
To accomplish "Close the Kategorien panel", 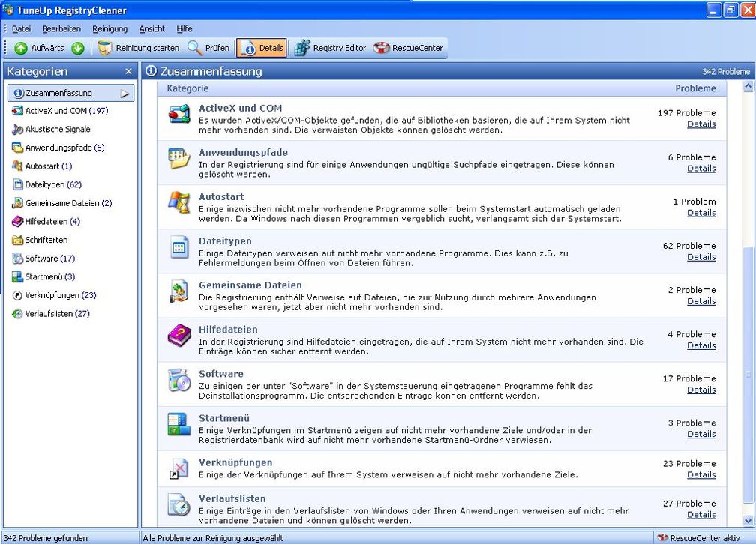I will pos(128,71).
